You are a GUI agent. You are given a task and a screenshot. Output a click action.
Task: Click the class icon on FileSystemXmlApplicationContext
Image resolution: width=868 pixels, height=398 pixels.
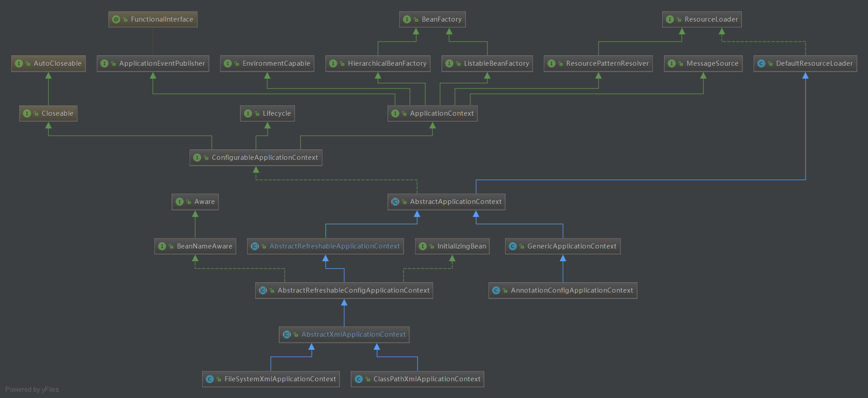[x=210, y=379]
